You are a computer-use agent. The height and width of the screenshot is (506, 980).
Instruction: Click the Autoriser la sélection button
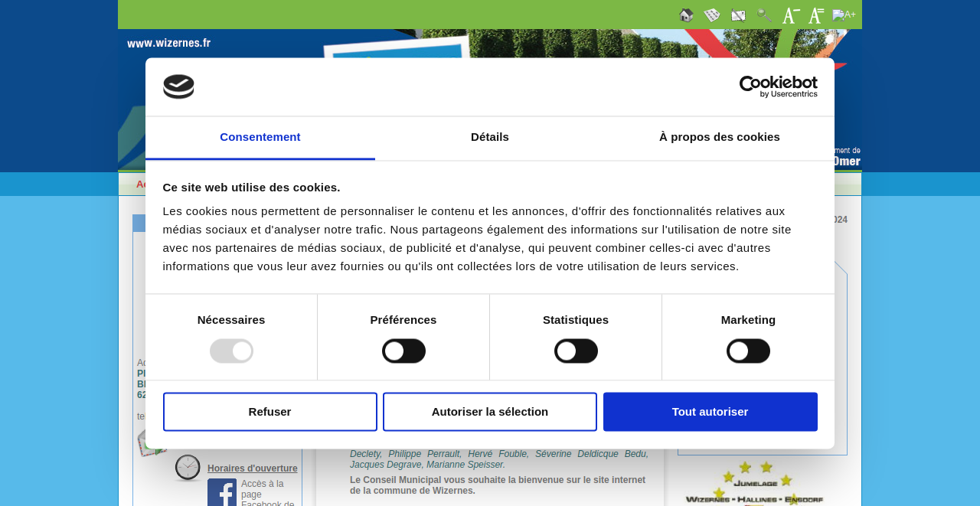point(490,412)
